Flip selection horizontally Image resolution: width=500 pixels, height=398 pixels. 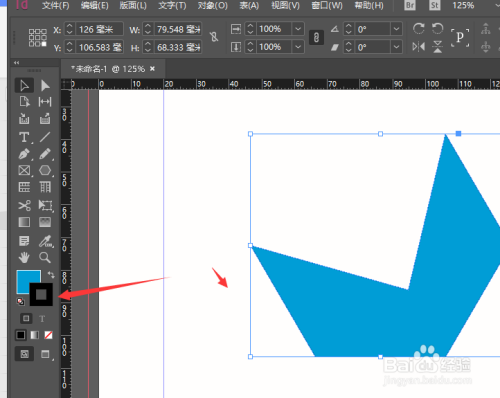pyautogui.click(x=419, y=47)
